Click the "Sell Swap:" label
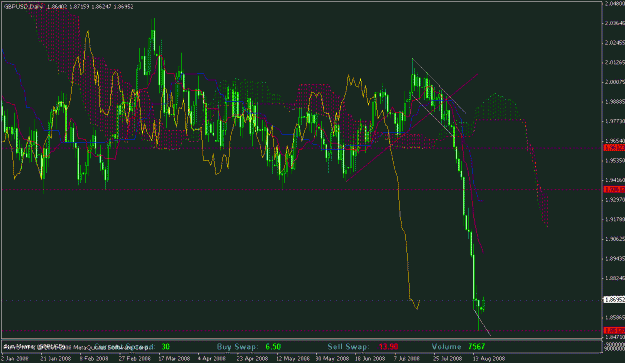This screenshot has width=625, height=363. (348, 347)
